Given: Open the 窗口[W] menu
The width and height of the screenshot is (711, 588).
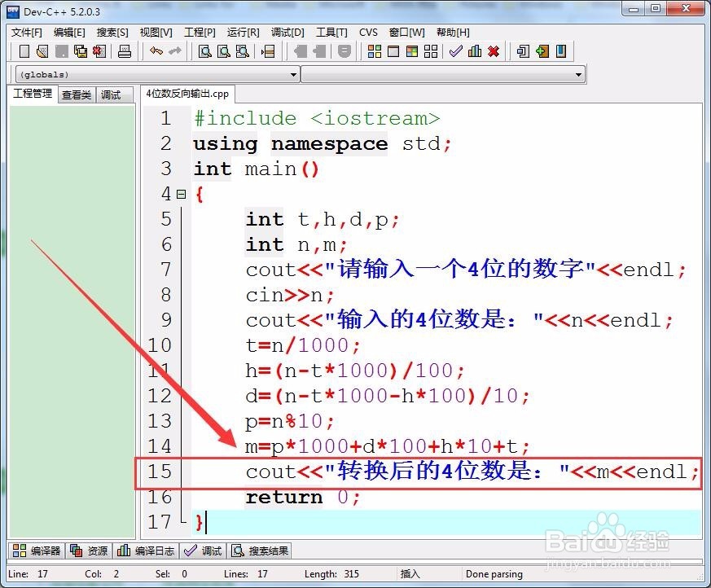Looking at the screenshot, I should coord(406,33).
